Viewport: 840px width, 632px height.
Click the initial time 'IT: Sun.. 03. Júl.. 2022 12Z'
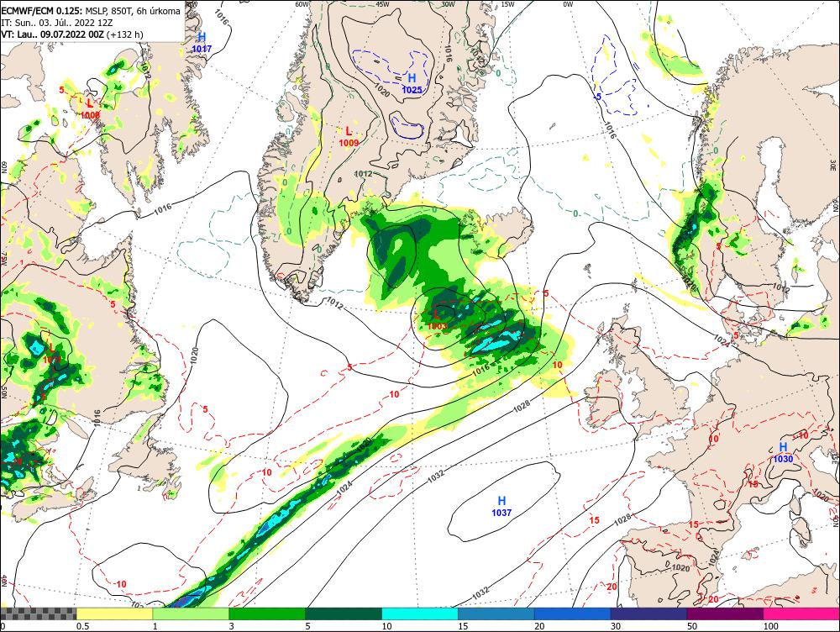[x=57, y=23]
